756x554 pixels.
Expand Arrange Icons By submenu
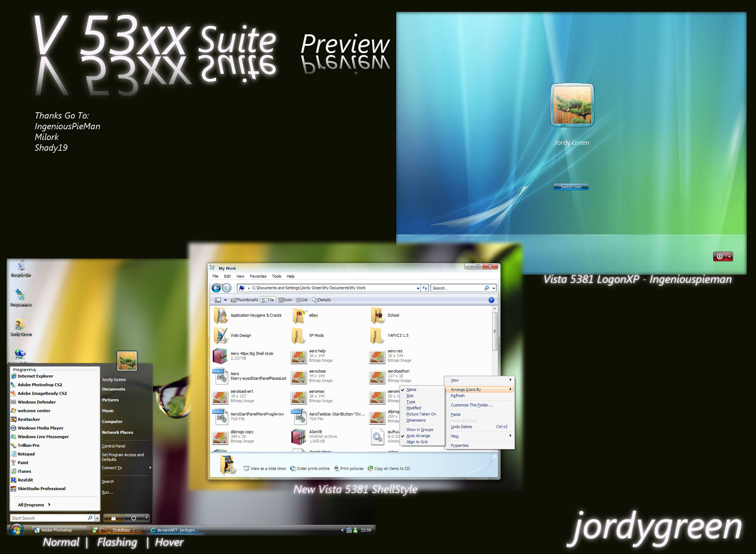coord(480,389)
